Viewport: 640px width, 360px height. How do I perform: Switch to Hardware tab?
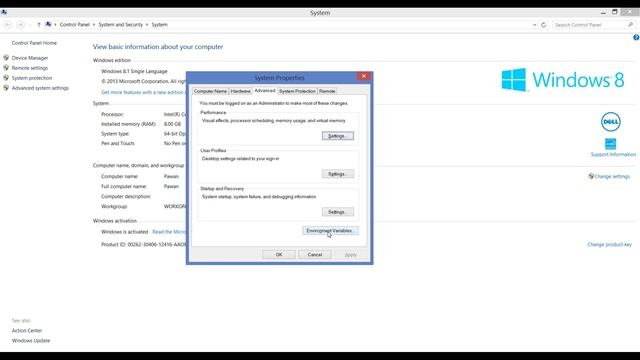[x=240, y=91]
